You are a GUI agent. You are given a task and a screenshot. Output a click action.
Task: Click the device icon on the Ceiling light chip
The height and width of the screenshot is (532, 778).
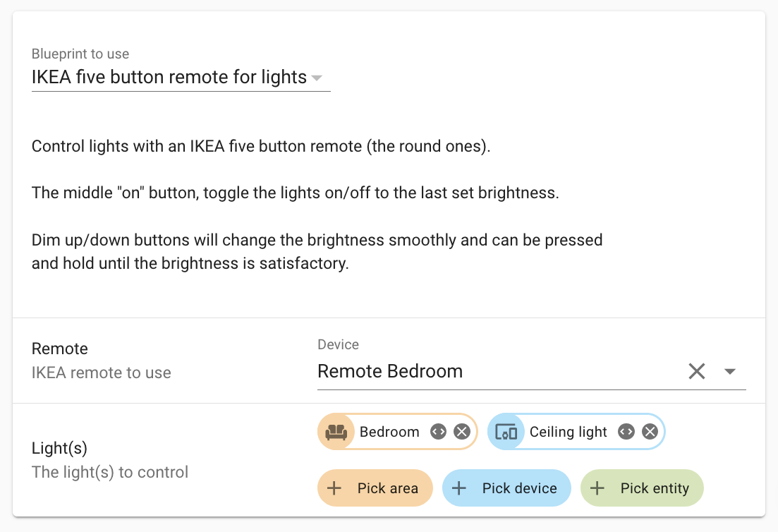point(506,431)
